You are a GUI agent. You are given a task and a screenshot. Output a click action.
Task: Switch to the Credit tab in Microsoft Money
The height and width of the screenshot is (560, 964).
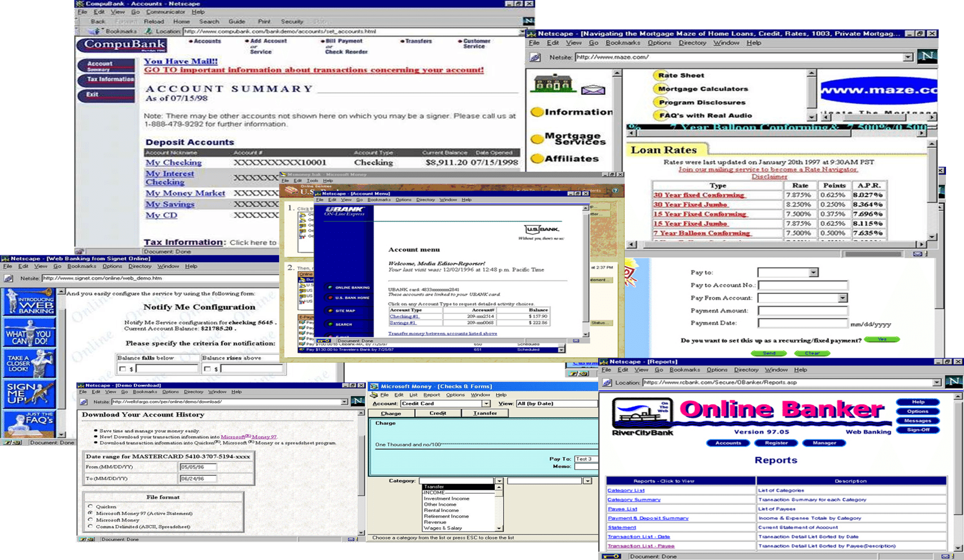438,413
